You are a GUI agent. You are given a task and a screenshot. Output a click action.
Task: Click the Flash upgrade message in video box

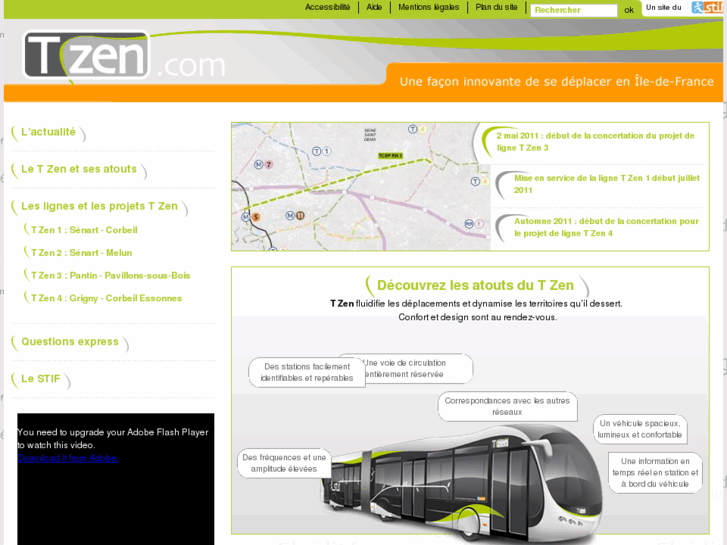tap(113, 438)
